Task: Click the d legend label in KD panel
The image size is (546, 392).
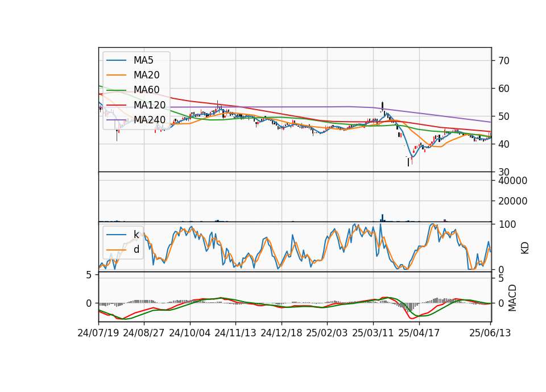Action: pyautogui.click(x=136, y=249)
